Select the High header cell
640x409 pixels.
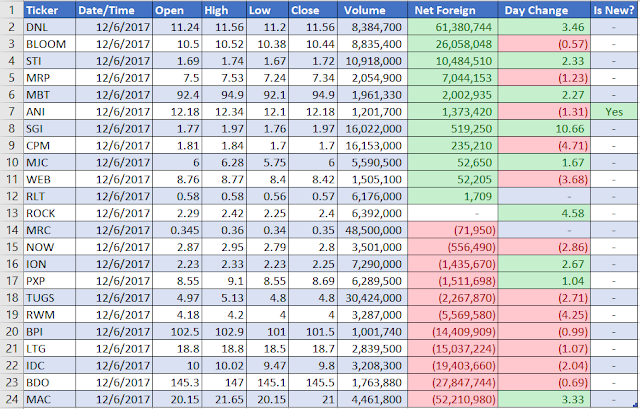[224, 10]
